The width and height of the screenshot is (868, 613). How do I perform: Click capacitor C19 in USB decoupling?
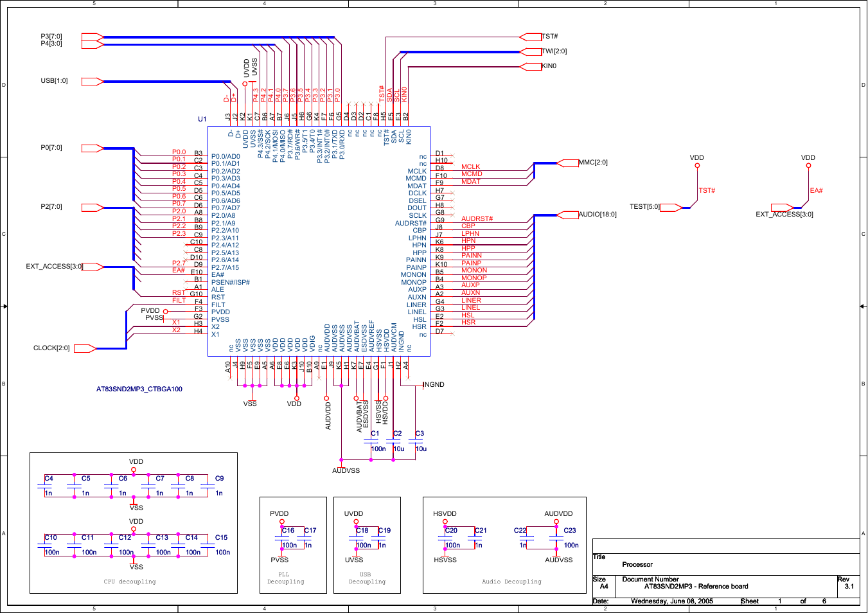coord(378,538)
